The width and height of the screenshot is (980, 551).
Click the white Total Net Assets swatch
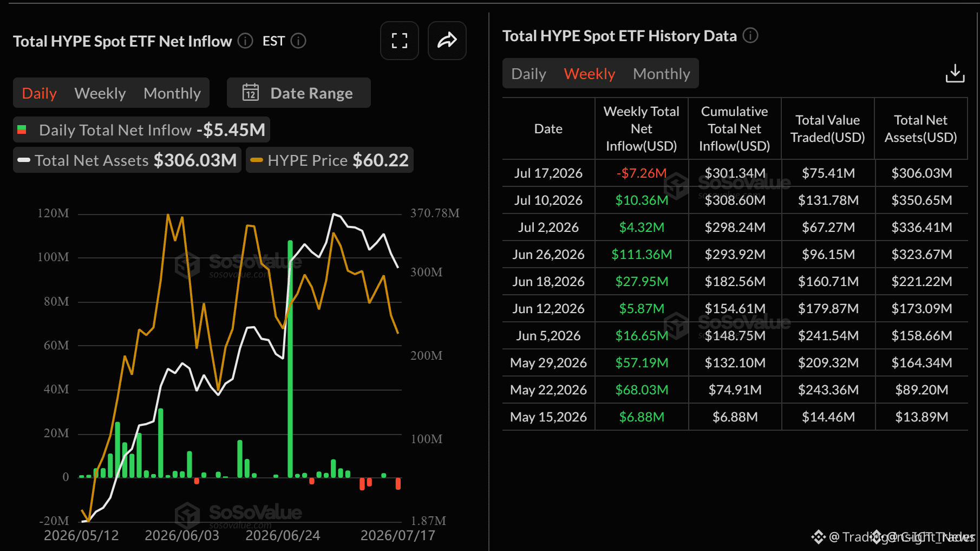(x=24, y=160)
